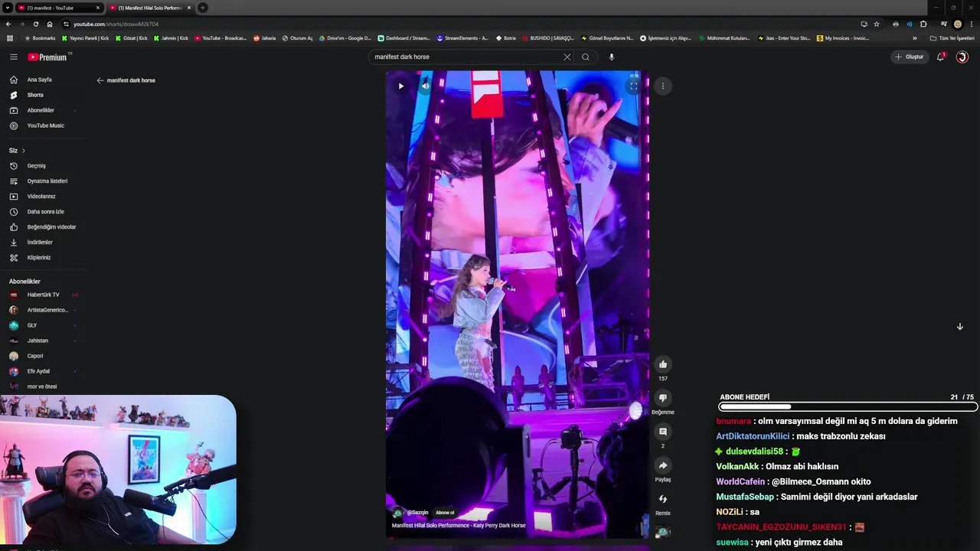Share the short via Paylaş
This screenshot has height=551, width=980.
point(663,465)
